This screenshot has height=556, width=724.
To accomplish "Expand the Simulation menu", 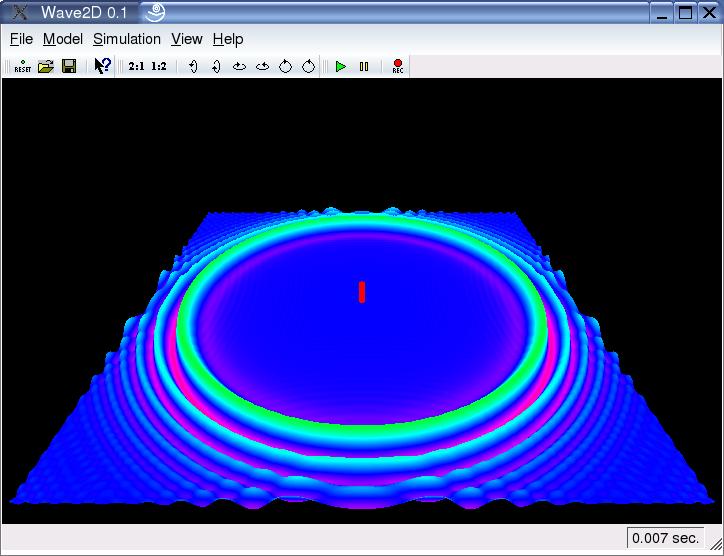I will pyautogui.click(x=126, y=39).
